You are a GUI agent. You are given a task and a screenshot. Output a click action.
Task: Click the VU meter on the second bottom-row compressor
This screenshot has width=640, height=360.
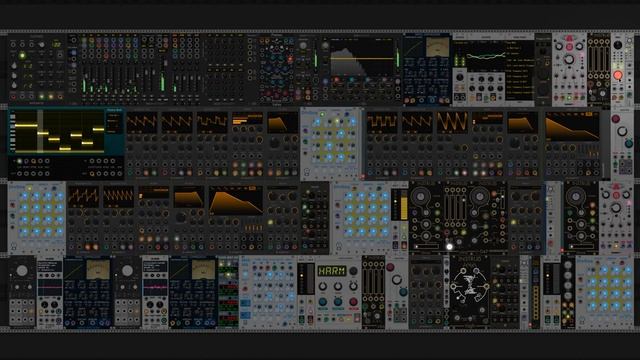point(203,270)
